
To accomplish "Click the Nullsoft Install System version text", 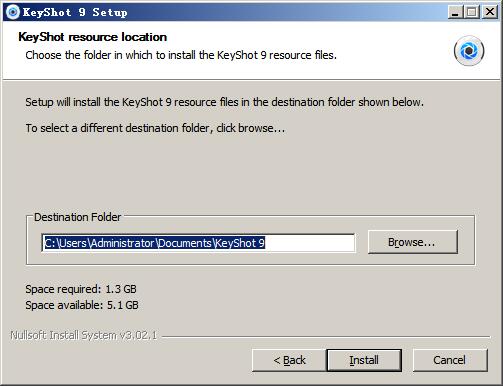I will click(84, 335).
